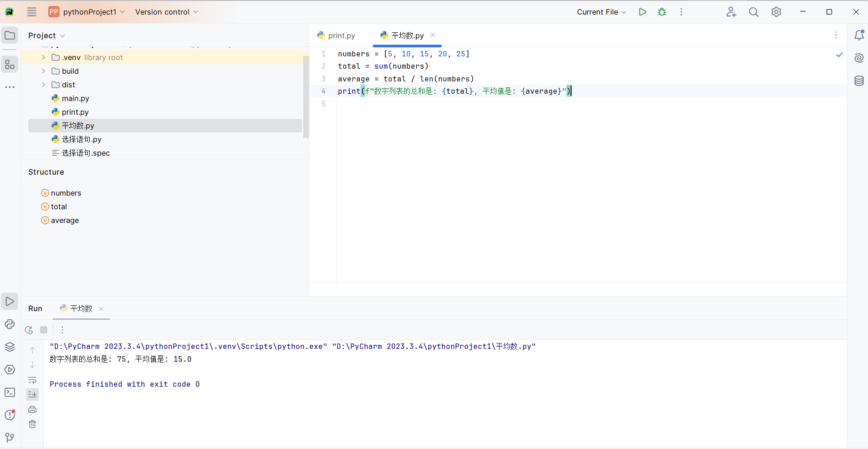Toggle the Structure tool window button
The image size is (868, 449).
pos(10,65)
